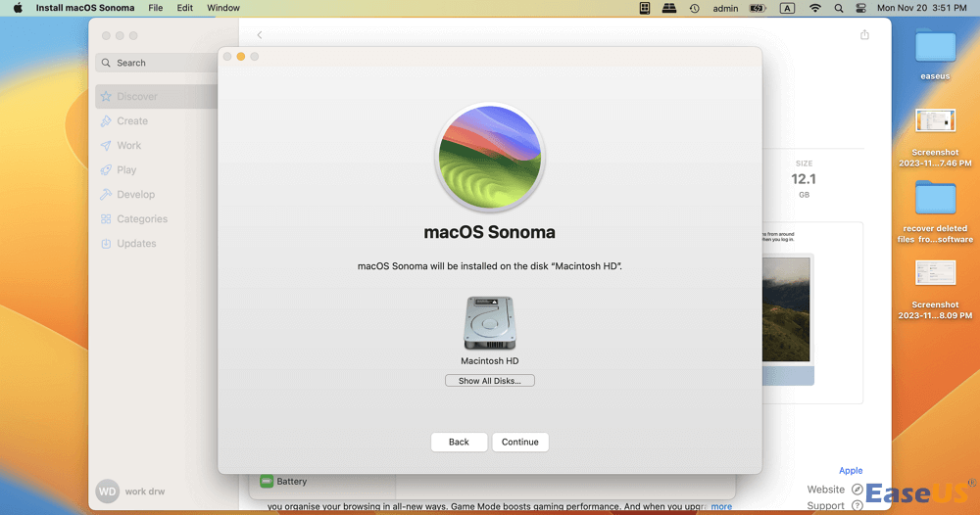Open the Support link
Viewport: 980px width, 515px height.
(x=825, y=505)
